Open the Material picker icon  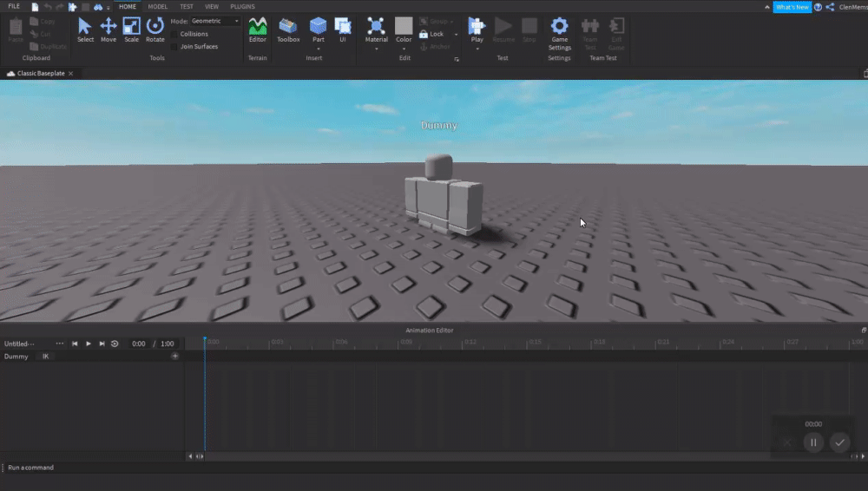tap(377, 27)
